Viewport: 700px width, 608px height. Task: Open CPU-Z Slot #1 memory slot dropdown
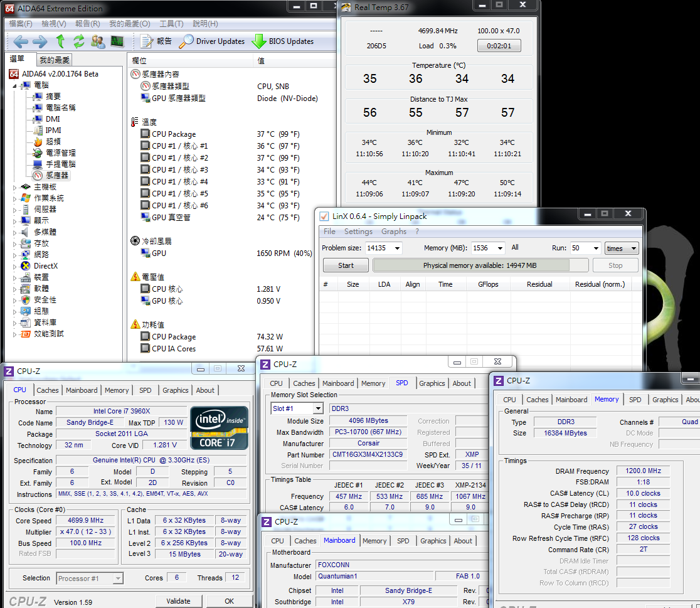click(318, 408)
